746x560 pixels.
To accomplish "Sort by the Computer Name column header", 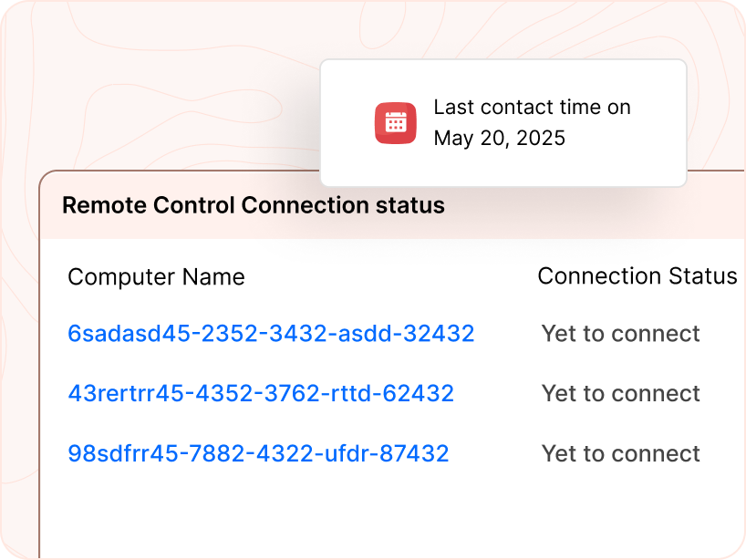I will tap(156, 277).
